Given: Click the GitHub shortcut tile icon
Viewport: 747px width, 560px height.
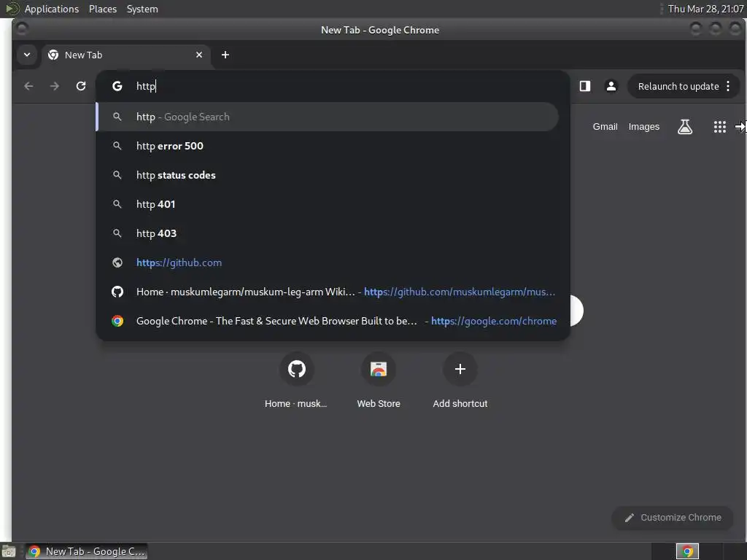Looking at the screenshot, I should 297,369.
